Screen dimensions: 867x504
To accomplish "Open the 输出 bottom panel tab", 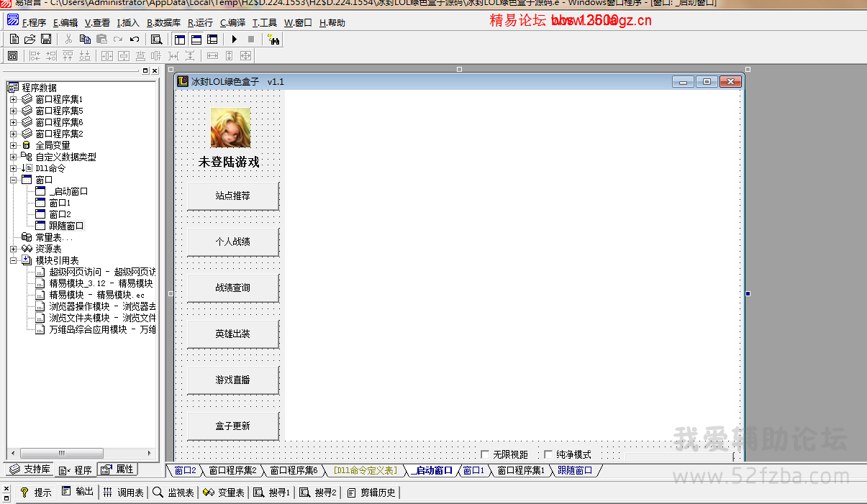I will (x=78, y=492).
